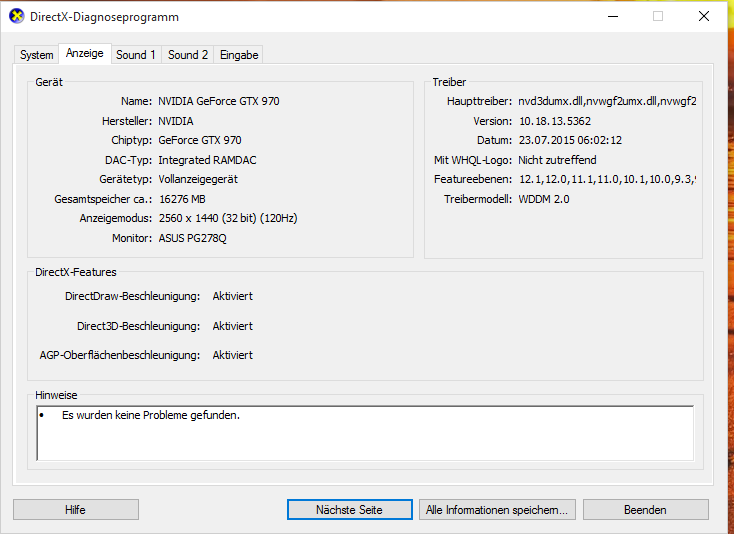This screenshot has height=534, width=734.
Task: Click Es wurden keine Probleme gefunden text
Action: (x=151, y=415)
